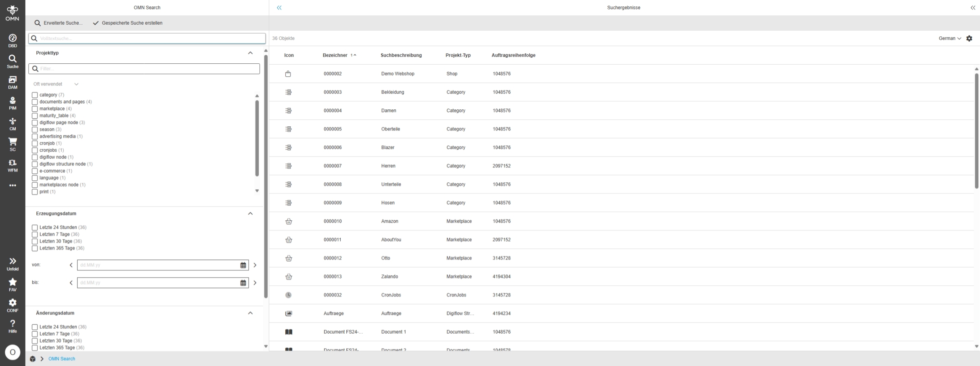Sort by Suchbeschreibung column header
Viewport: 980px width, 366px height.
point(401,55)
